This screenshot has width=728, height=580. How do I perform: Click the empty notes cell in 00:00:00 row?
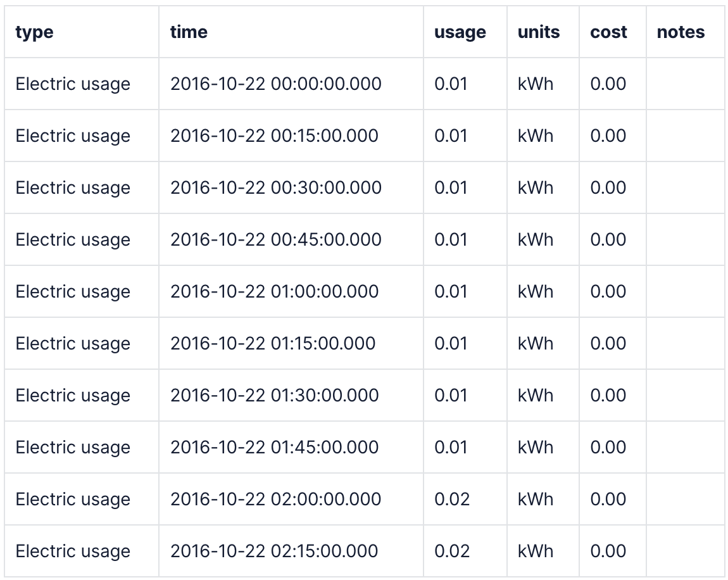pyautogui.click(x=685, y=84)
